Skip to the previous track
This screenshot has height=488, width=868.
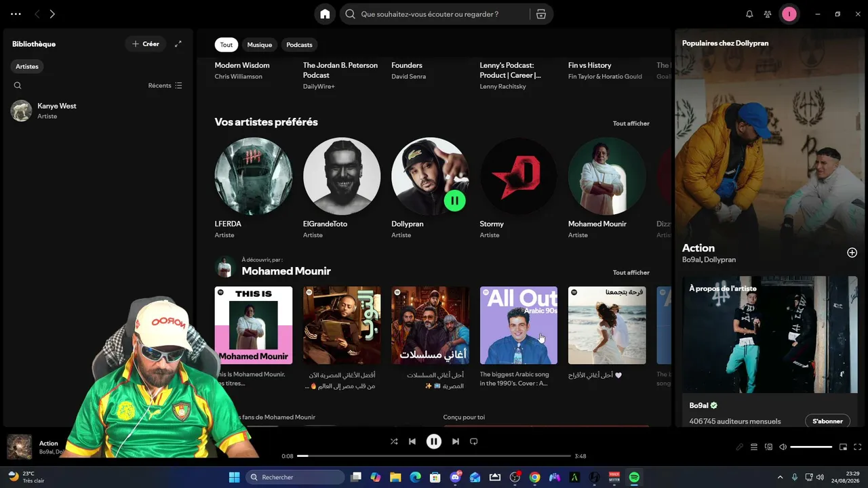(412, 441)
